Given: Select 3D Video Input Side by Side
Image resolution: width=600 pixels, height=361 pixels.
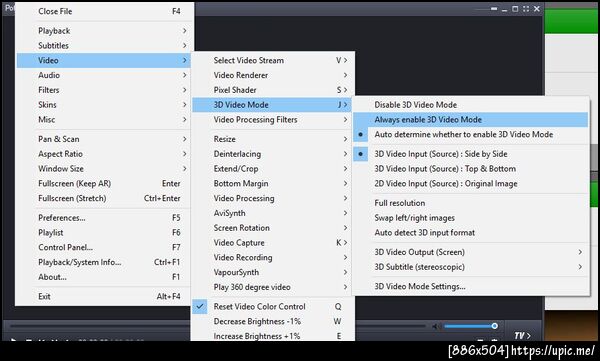Looking at the screenshot, I should click(471, 154).
